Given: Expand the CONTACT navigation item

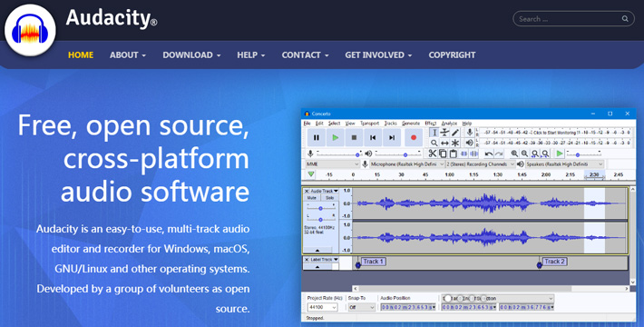Looking at the screenshot, I should [x=305, y=55].
